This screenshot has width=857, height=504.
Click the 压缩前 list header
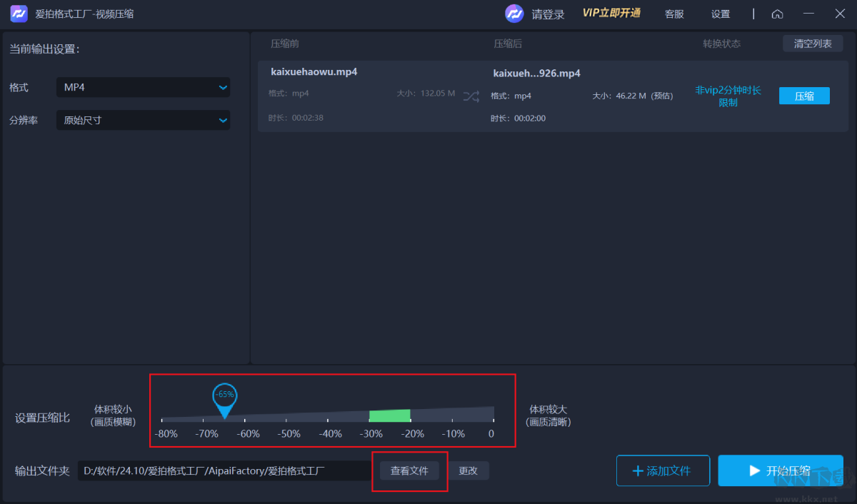click(285, 43)
